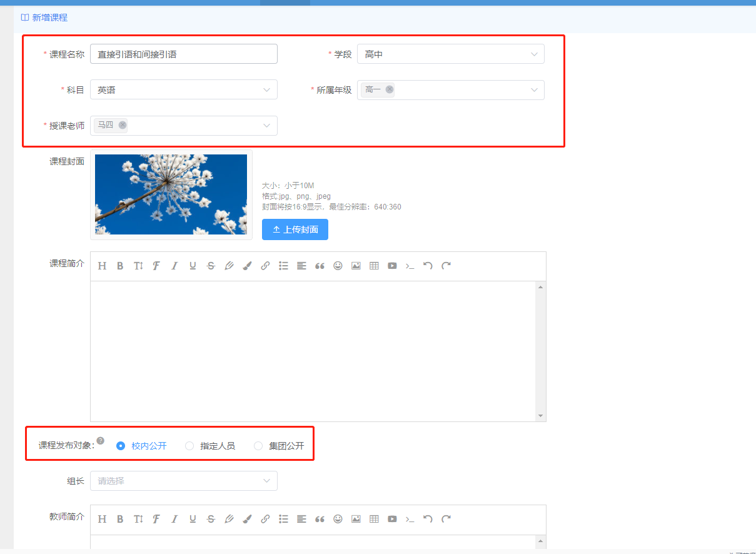This screenshot has width=756, height=554.
Task: Remove the 马四 tag from 授课老师
Action: coord(123,125)
